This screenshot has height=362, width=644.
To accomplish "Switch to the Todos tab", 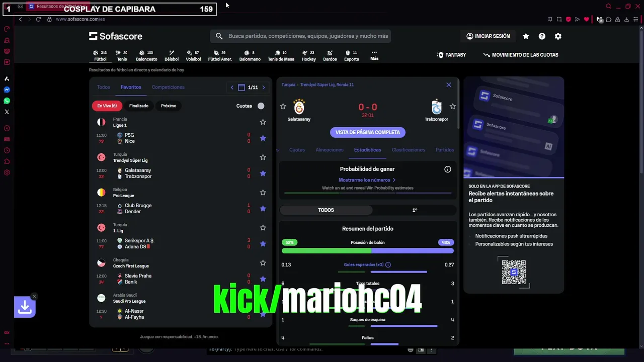I will coord(104,87).
